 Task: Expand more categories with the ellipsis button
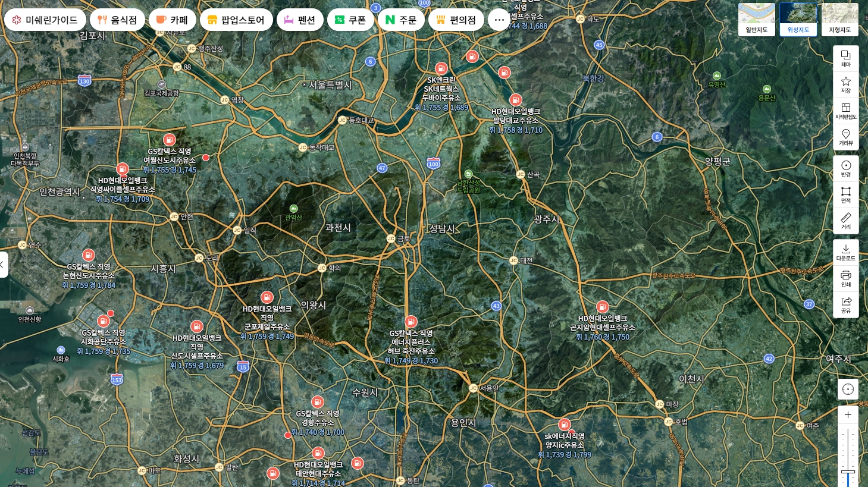[x=499, y=20]
